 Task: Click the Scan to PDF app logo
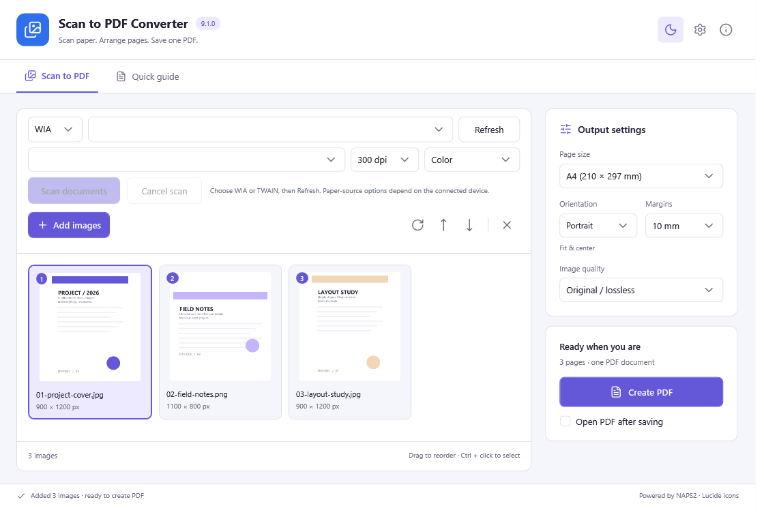(33, 30)
